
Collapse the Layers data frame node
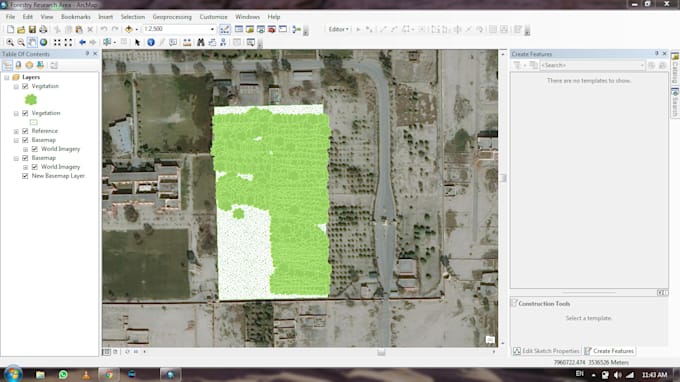tap(7, 77)
